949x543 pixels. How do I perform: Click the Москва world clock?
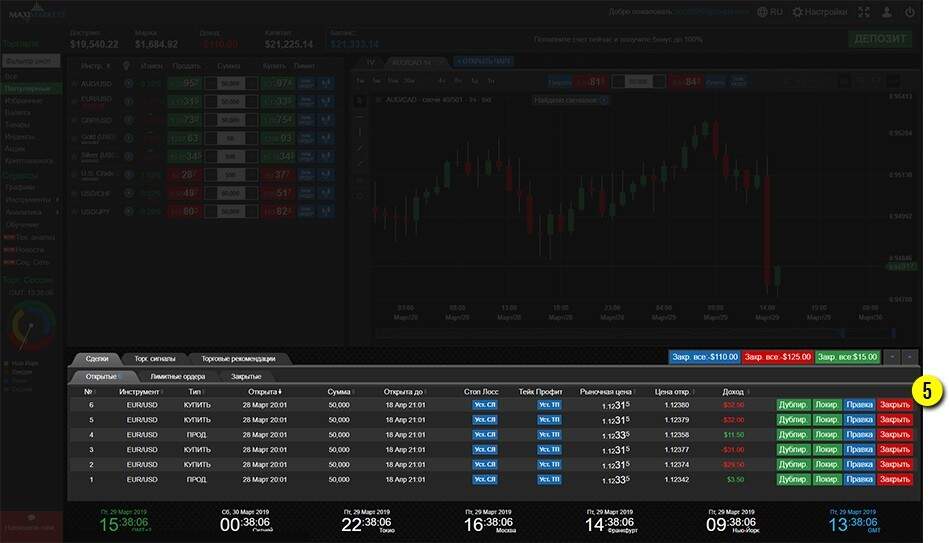pos(488,523)
